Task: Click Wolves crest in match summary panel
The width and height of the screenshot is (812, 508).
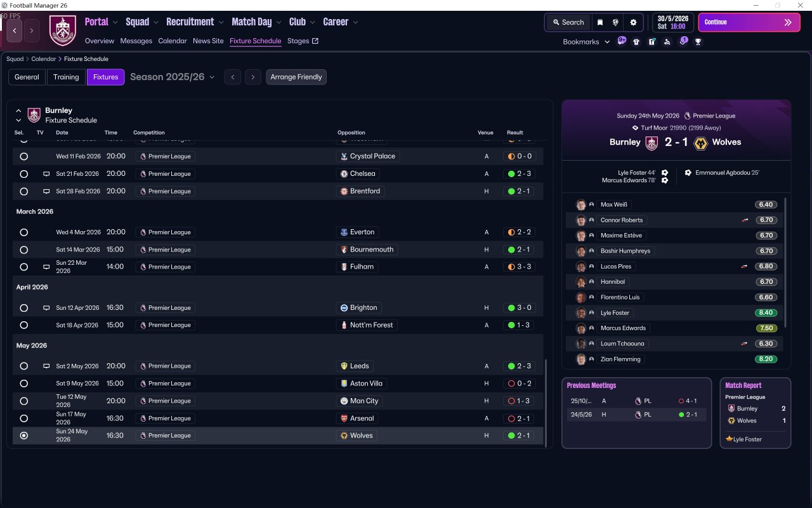Action: click(x=700, y=142)
